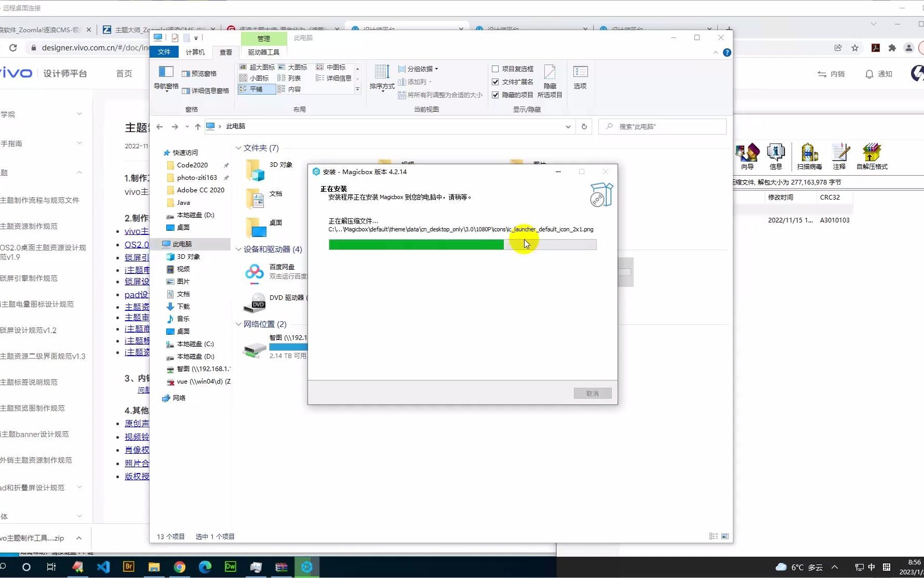Click the 内销 switch link on vivo site
Image resolution: width=924 pixels, height=578 pixels.
(831, 74)
